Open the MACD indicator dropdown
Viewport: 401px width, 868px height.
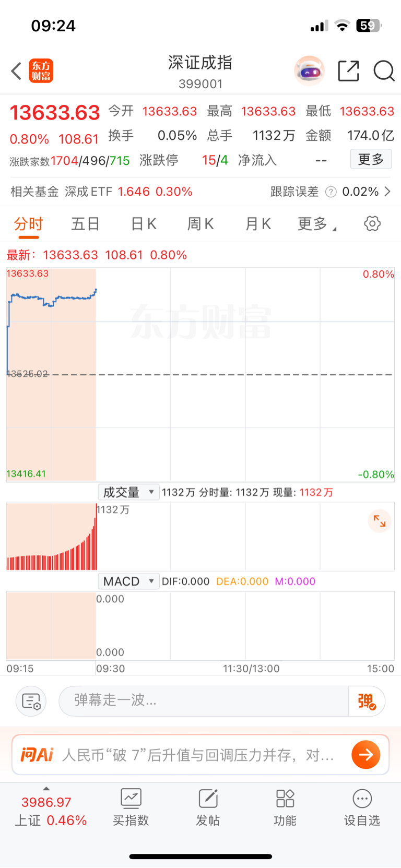tap(128, 581)
